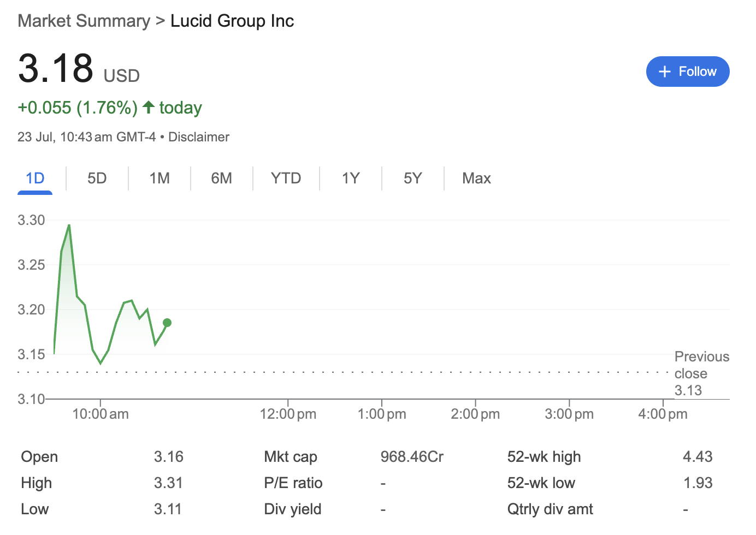Image resolution: width=756 pixels, height=535 pixels.
Task: Click the Mkt cap value 968.46Cr
Action: [412, 457]
